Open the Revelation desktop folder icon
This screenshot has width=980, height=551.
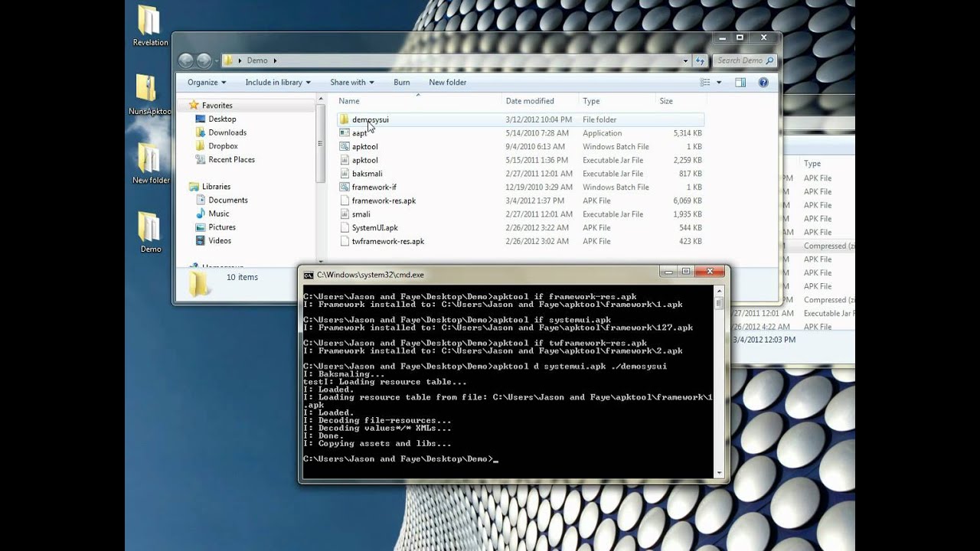pos(149,21)
